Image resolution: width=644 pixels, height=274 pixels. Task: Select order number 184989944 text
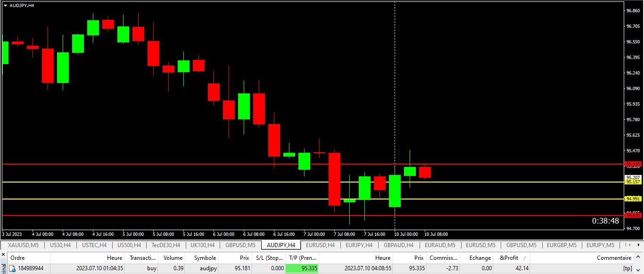click(x=31, y=268)
